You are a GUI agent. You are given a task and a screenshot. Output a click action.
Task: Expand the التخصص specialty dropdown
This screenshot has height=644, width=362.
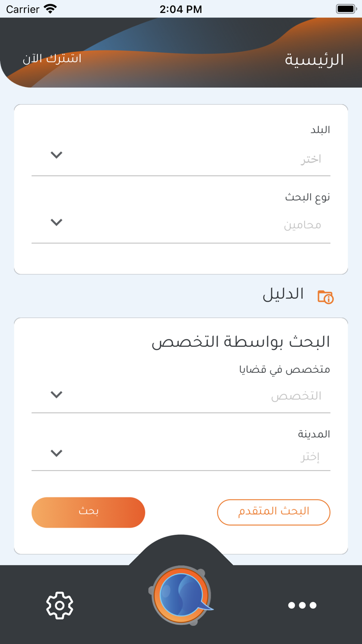point(56,394)
